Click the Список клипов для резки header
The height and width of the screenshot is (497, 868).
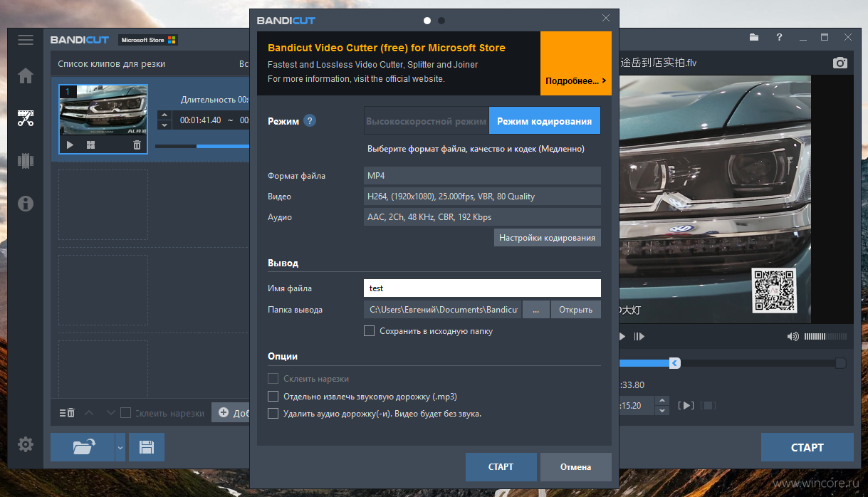pos(112,64)
